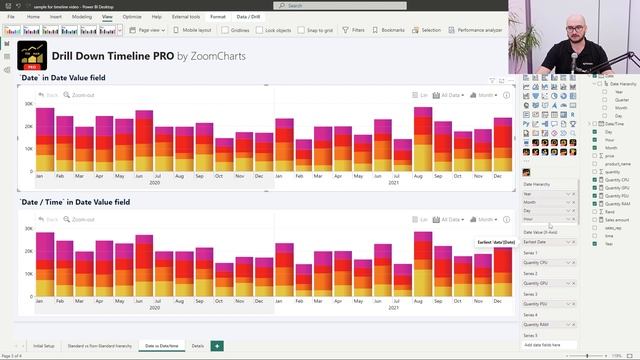The width and height of the screenshot is (640, 360).
Task: Open the Filters pane
Action: pyautogui.click(x=353, y=30)
